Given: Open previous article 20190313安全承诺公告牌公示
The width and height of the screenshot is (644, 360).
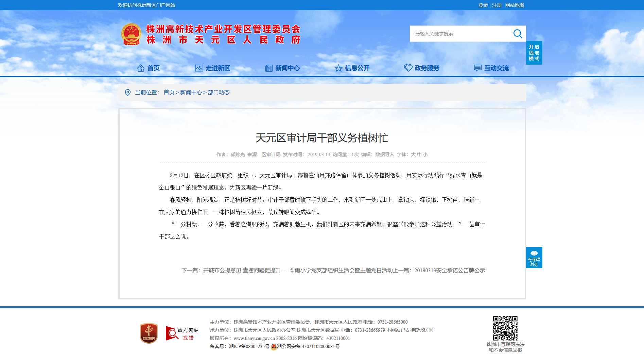Looking at the screenshot, I should [450, 271].
